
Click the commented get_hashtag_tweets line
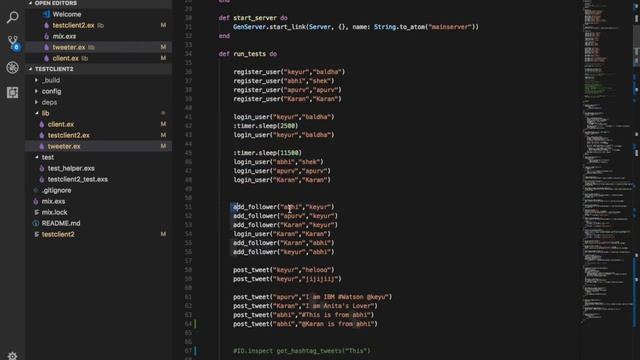click(302, 351)
